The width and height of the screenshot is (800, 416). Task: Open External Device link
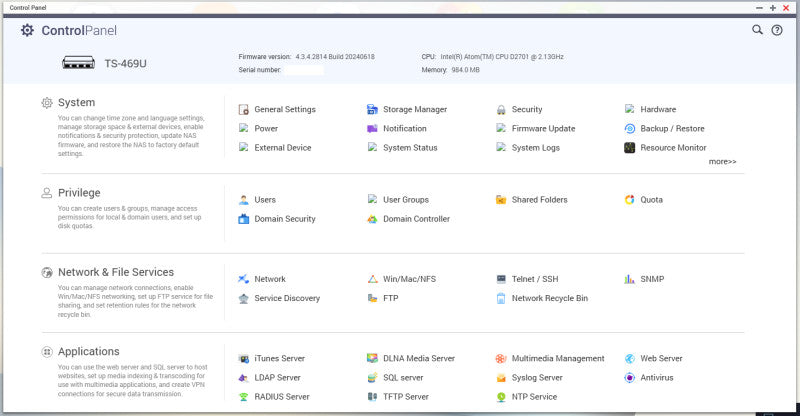point(283,148)
